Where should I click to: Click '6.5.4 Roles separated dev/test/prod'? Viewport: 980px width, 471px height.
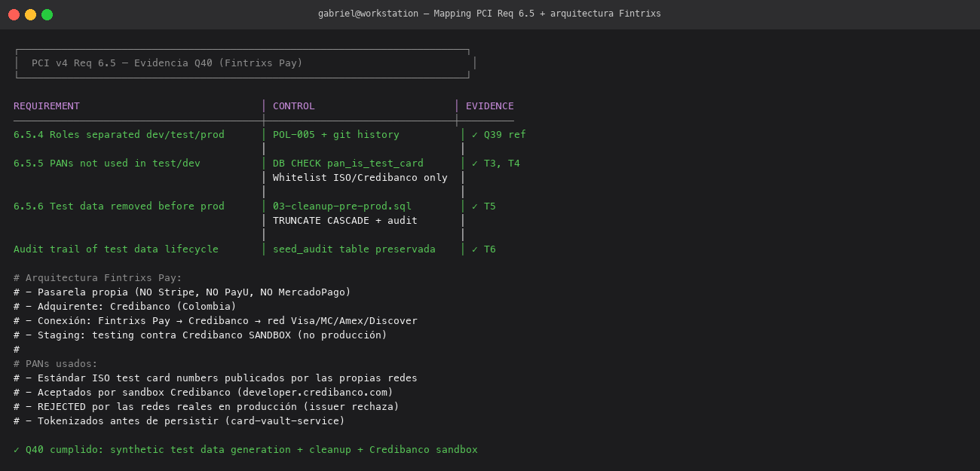119,135
